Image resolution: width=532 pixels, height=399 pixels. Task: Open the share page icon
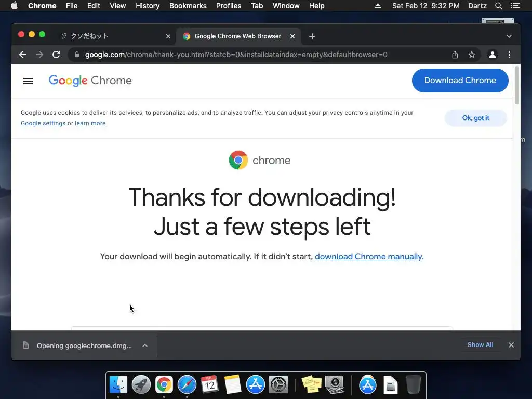click(455, 55)
